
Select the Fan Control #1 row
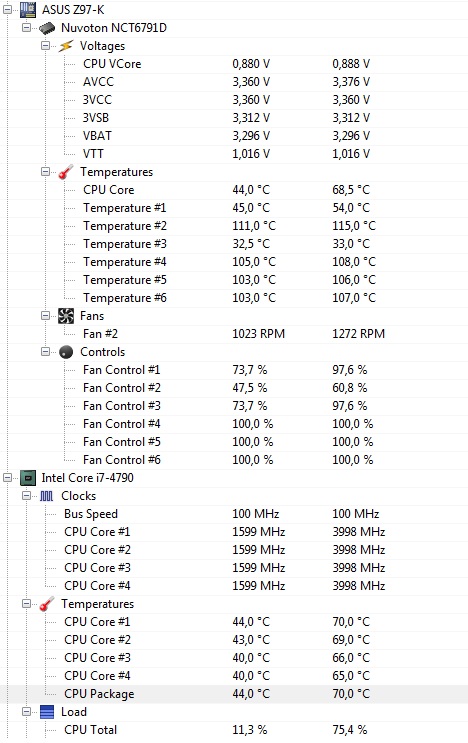tap(234, 370)
